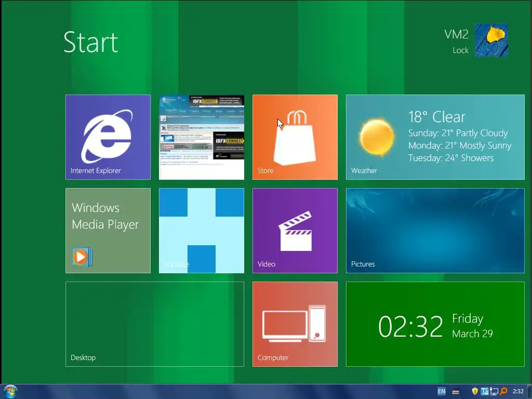Click the orange magnifier tray icon
The width and height of the screenshot is (532, 399).
click(x=504, y=391)
